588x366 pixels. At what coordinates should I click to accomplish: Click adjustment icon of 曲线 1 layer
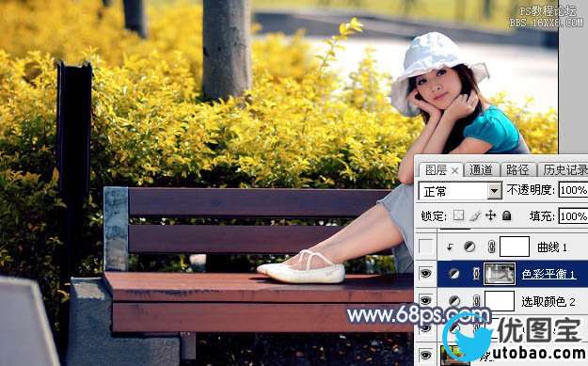pos(469,247)
